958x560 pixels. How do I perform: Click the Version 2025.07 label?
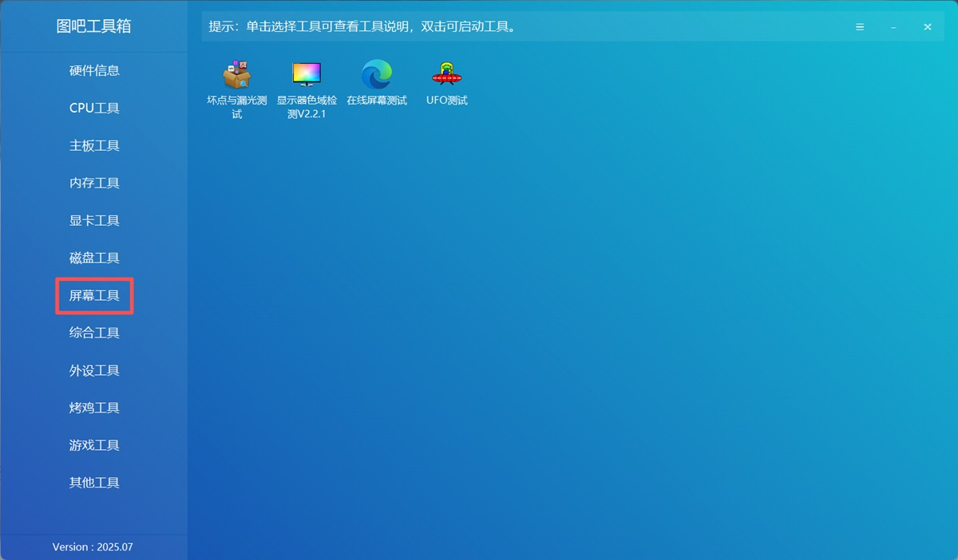[93, 547]
